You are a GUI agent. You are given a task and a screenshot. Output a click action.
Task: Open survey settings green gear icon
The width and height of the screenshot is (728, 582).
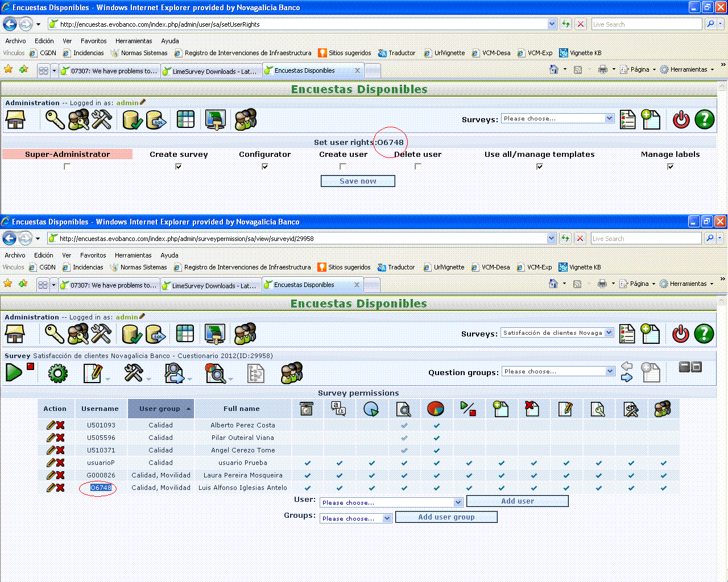57,373
